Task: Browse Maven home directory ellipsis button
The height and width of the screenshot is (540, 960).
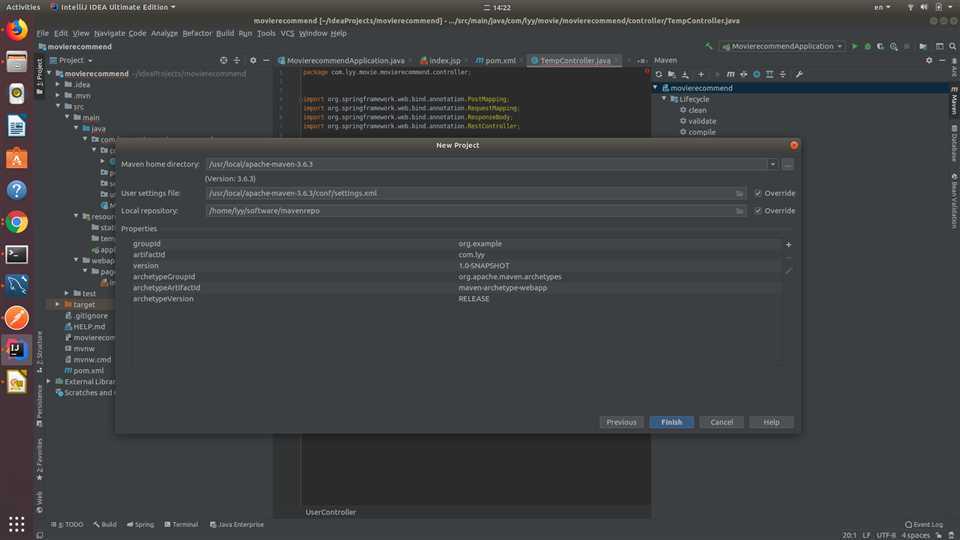Action: (x=787, y=164)
